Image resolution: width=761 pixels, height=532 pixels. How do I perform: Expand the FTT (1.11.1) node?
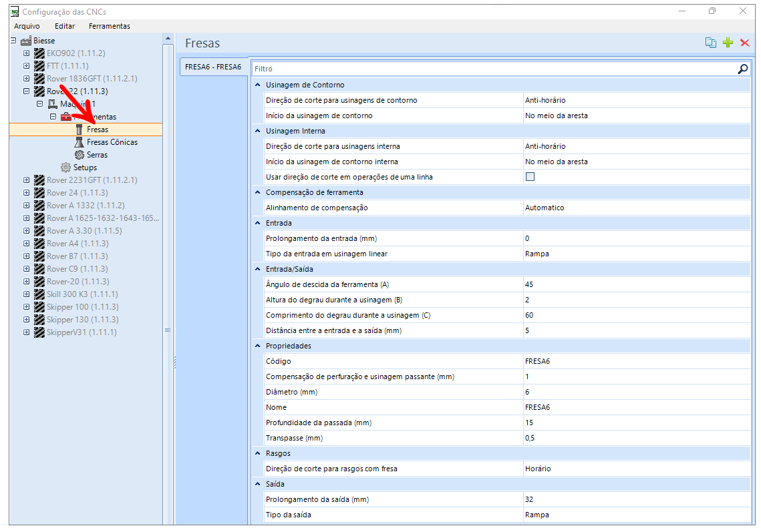point(26,66)
